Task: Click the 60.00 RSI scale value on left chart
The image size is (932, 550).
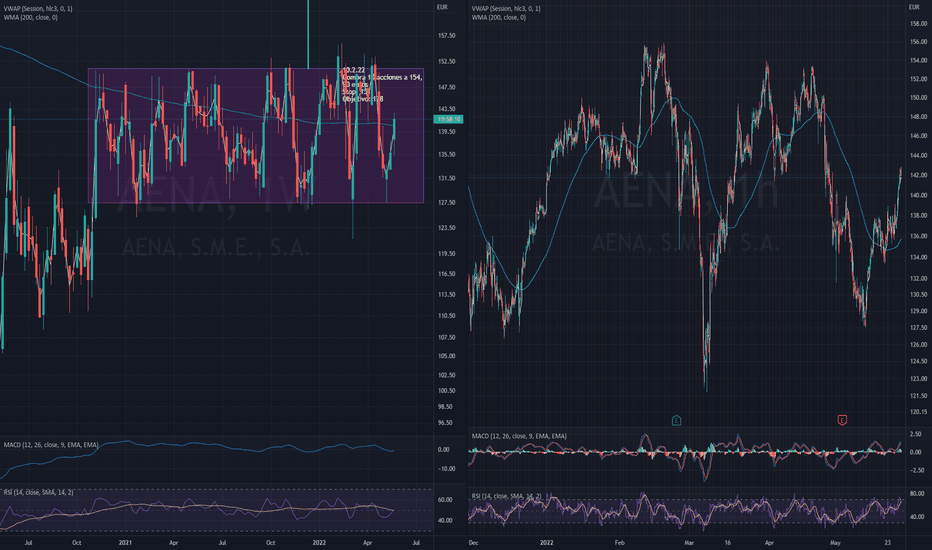Action: point(445,500)
